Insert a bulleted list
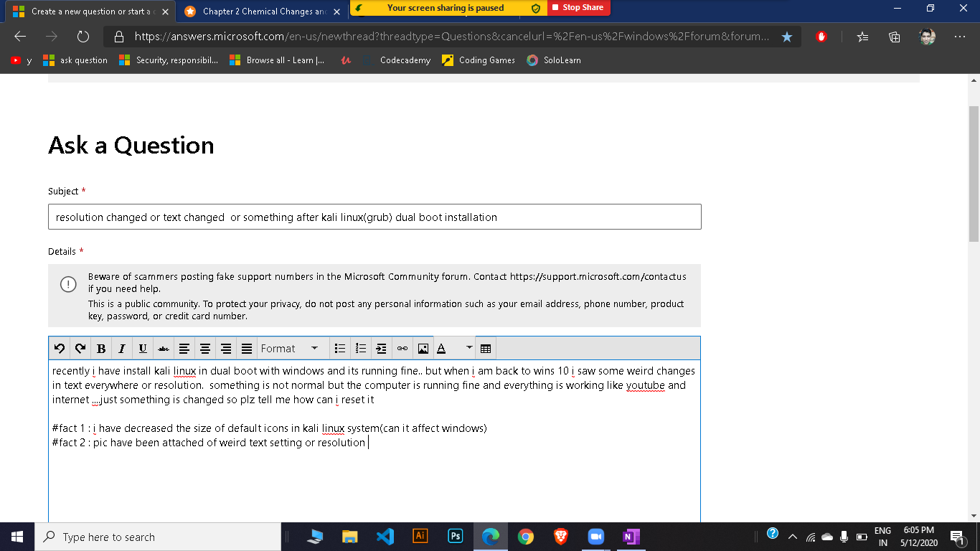980x551 pixels. [x=341, y=349]
